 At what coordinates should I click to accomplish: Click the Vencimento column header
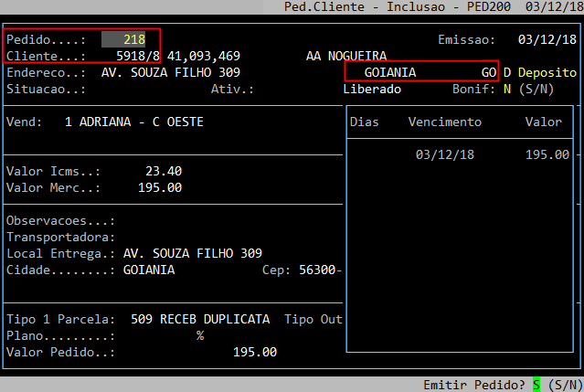pos(444,122)
